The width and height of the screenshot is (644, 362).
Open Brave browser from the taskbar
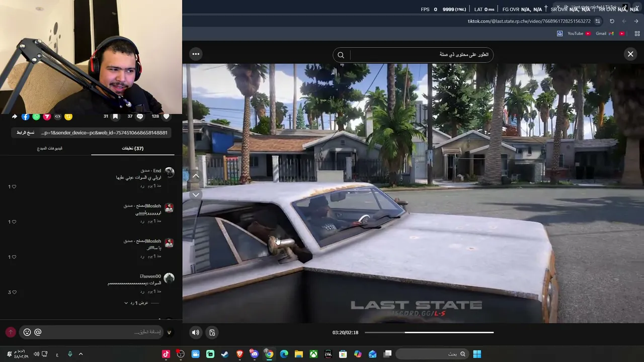(239, 354)
